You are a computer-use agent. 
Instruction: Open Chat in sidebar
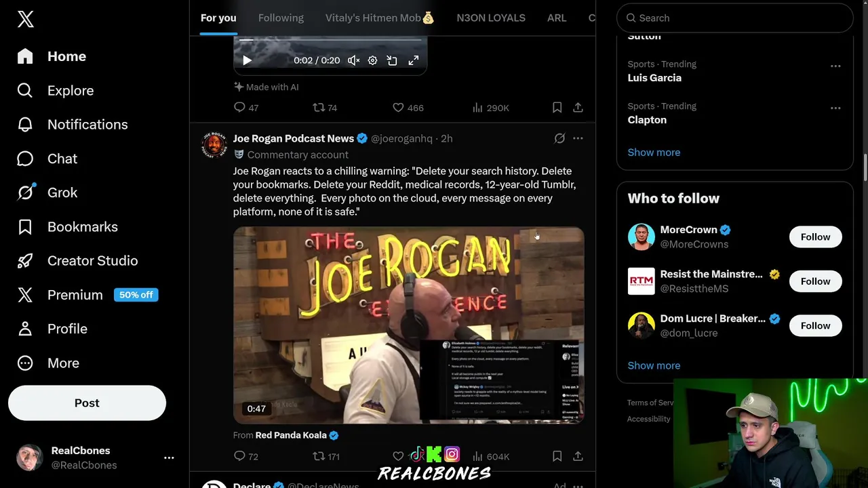click(47, 159)
